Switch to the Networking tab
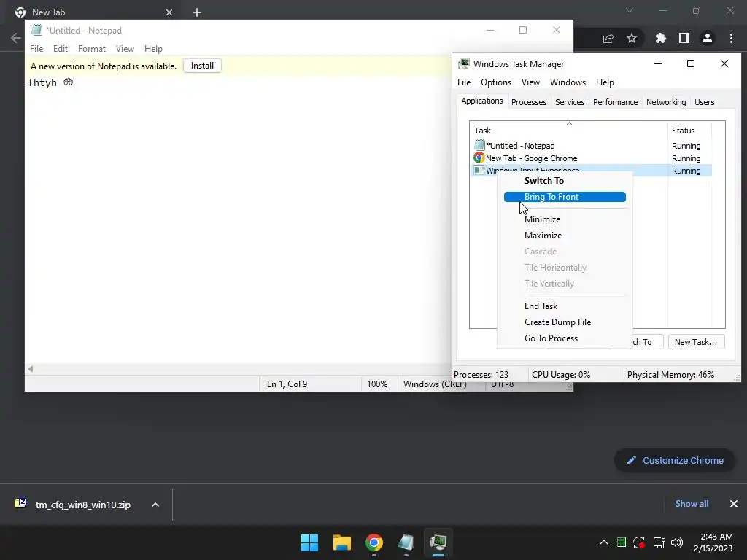This screenshot has height=560, width=747. [x=666, y=102]
